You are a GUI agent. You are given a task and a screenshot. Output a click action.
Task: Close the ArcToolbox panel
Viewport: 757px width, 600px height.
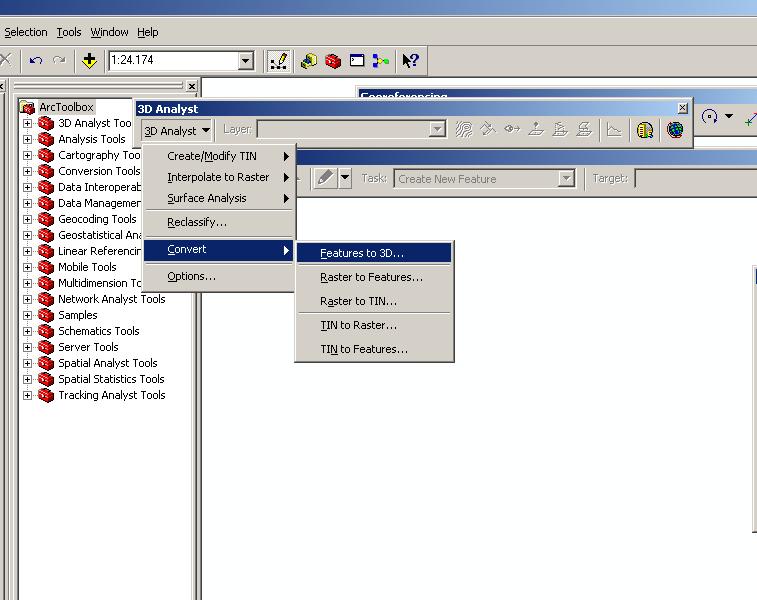coord(192,86)
